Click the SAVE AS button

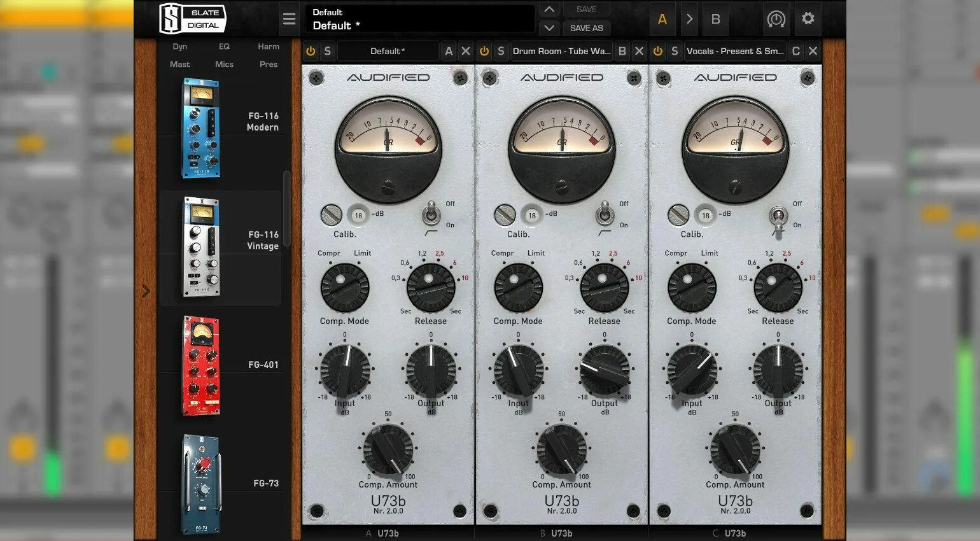click(x=586, y=28)
